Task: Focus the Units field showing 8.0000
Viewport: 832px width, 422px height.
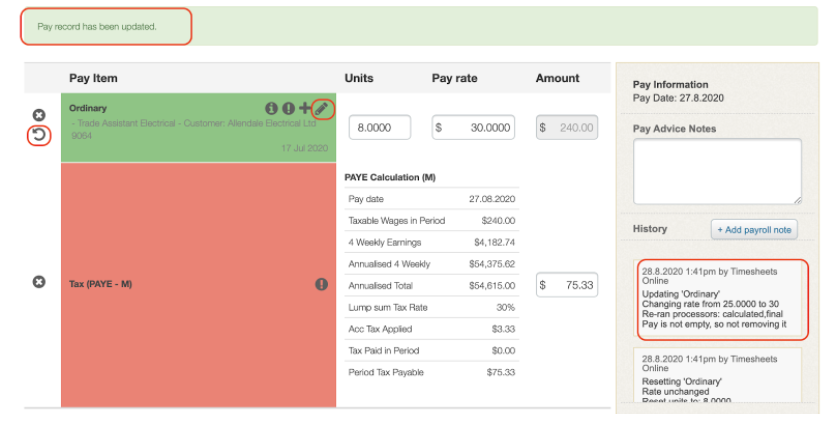Action: [379, 128]
